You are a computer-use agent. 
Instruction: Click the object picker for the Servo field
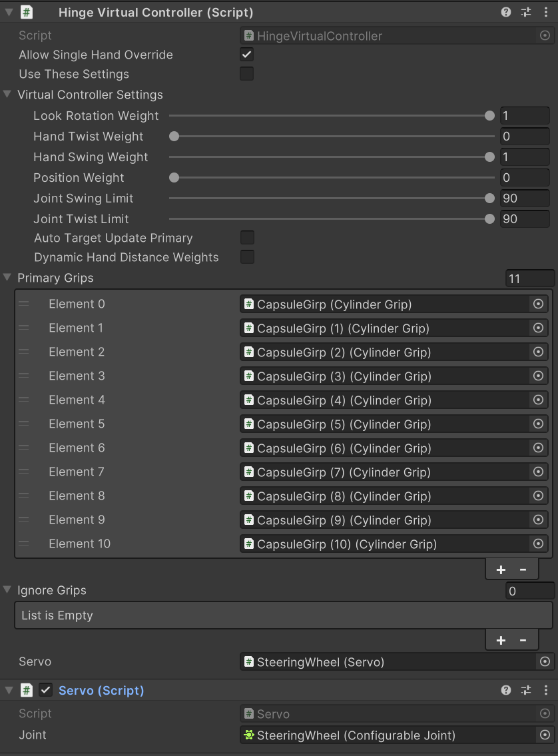545,661
